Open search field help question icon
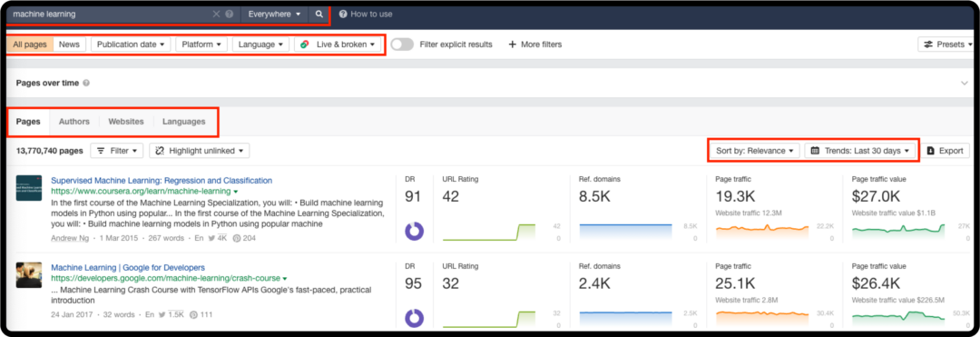Viewport: 980px width, 337px height. [230, 14]
